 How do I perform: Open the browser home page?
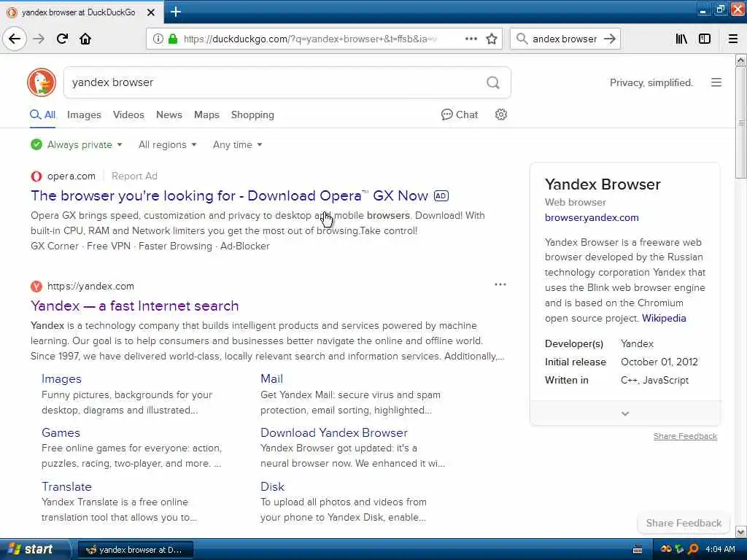tap(85, 39)
